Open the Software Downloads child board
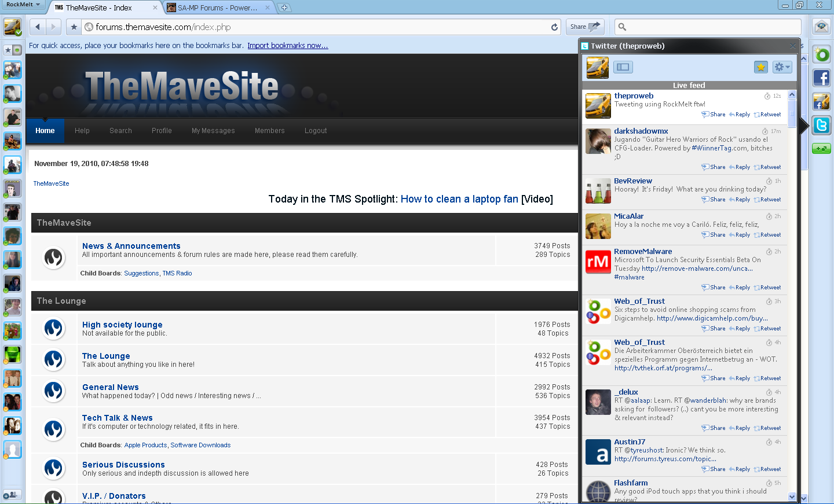The width and height of the screenshot is (834, 504). pyautogui.click(x=200, y=445)
